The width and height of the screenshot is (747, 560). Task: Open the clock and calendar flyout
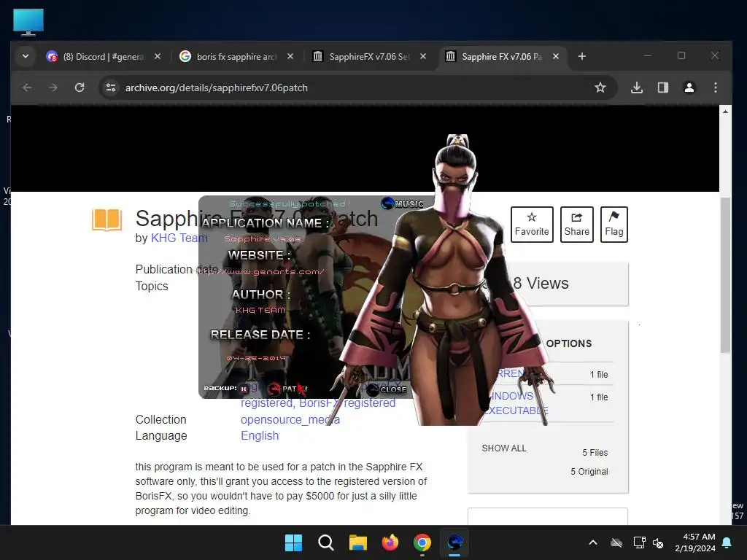coord(695,542)
